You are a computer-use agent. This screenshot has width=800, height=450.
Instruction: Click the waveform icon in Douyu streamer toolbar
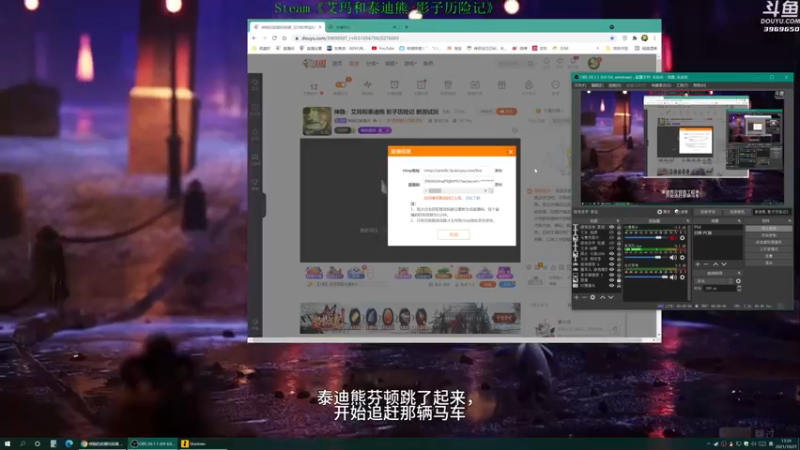coord(367,85)
